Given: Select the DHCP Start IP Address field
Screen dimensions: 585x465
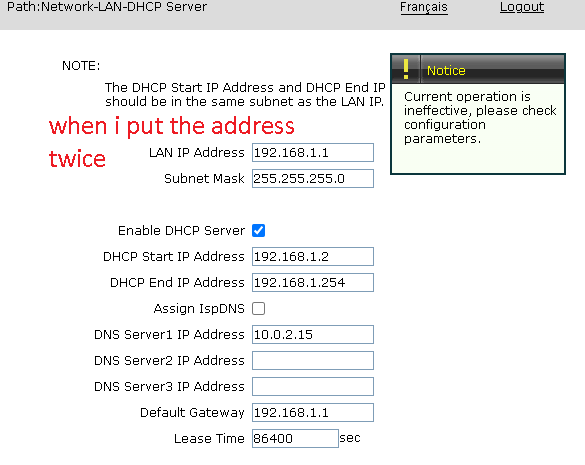Looking at the screenshot, I should pyautogui.click(x=313, y=256).
